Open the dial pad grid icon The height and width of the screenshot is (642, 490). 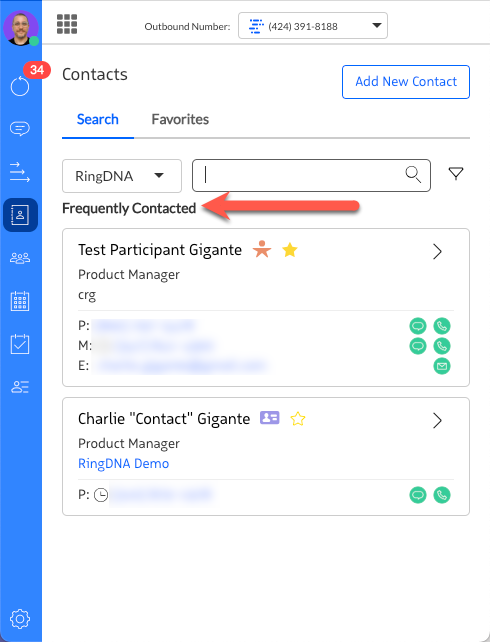[67, 24]
